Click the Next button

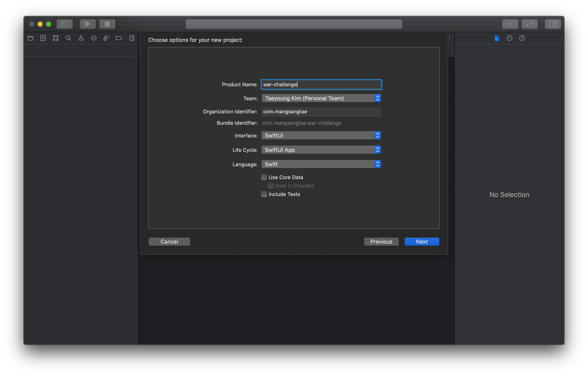pyautogui.click(x=422, y=242)
